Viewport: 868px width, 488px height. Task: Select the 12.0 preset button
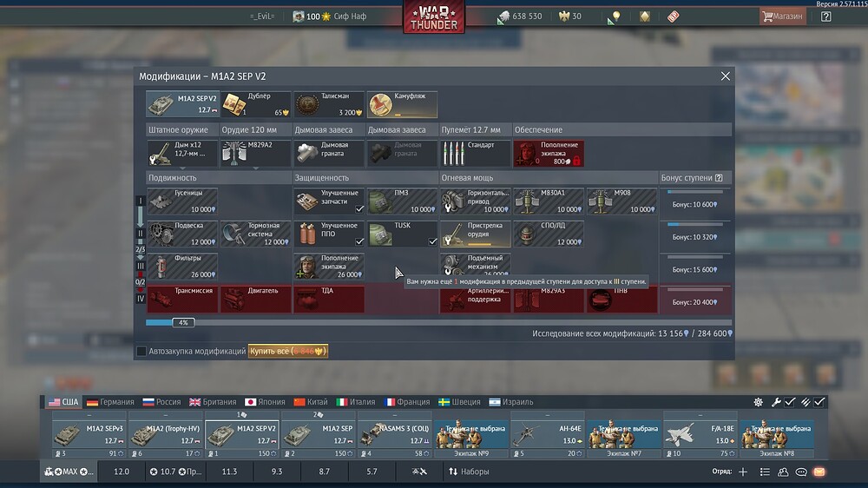click(122, 472)
